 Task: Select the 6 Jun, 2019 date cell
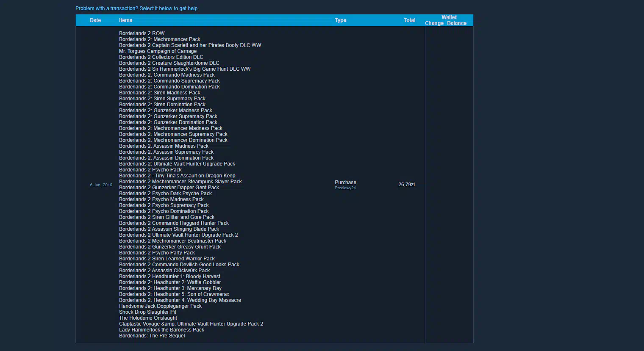pyautogui.click(x=101, y=185)
